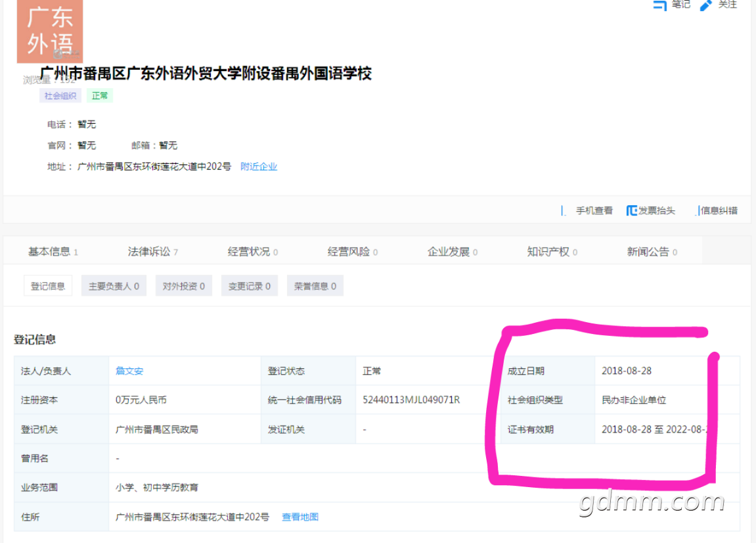Screen dimensions: 756x543
Task: Click the green 正常 status tag
Action: (x=100, y=95)
